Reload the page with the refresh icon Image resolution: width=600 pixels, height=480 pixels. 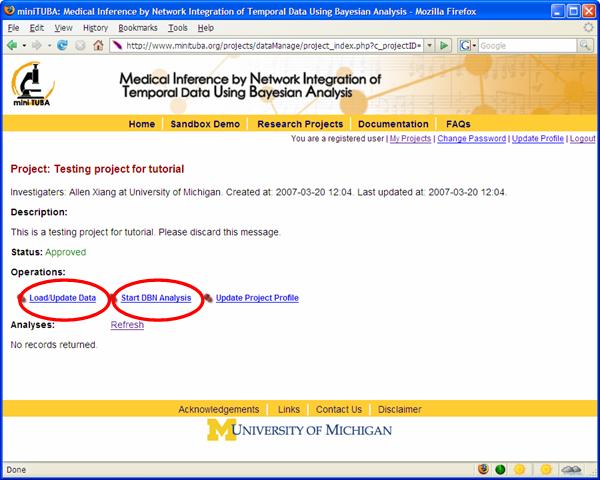click(x=62, y=46)
